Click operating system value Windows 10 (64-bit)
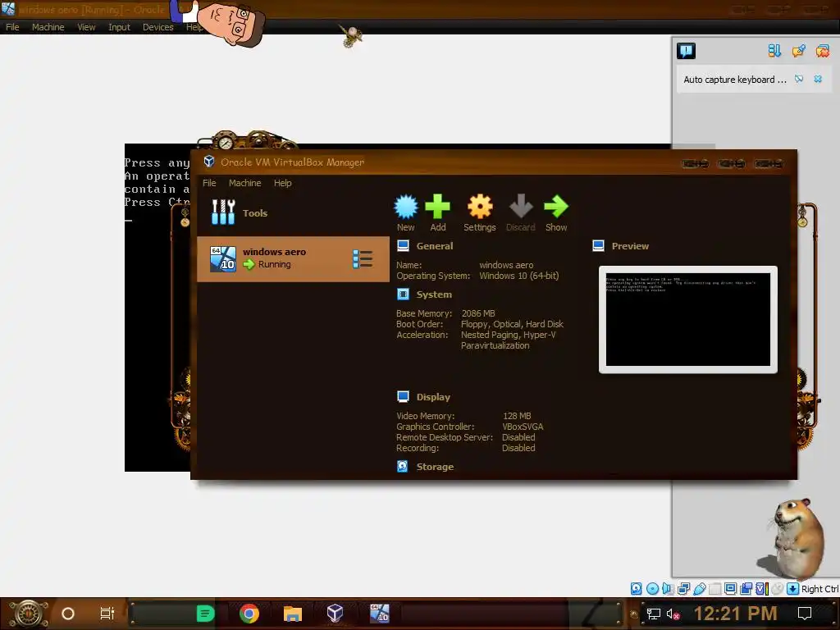The image size is (840, 630). 518,276
